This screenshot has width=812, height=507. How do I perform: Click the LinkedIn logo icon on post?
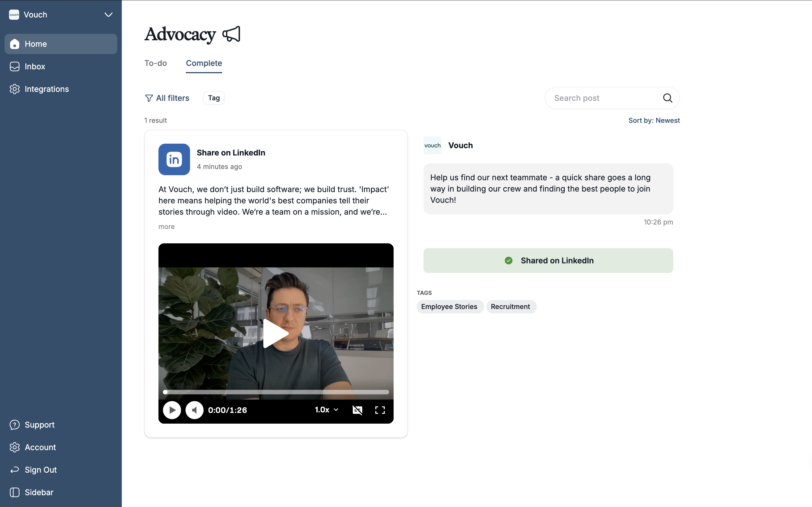(x=174, y=159)
